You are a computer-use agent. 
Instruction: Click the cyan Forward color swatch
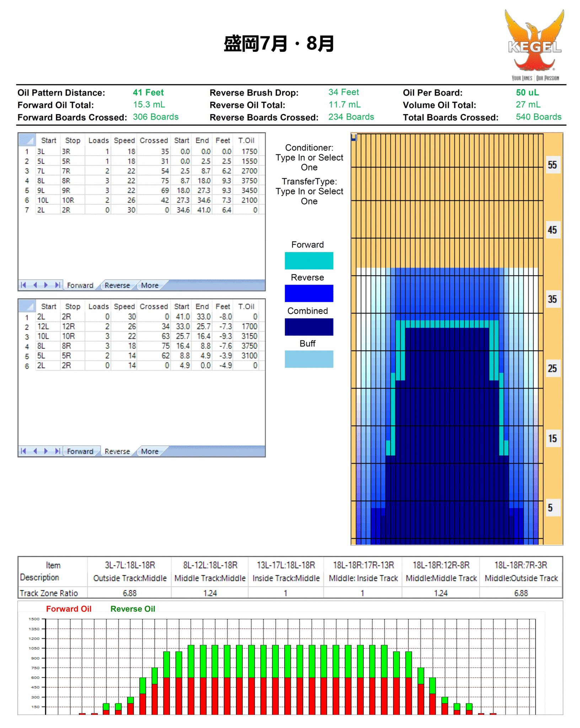click(x=309, y=261)
